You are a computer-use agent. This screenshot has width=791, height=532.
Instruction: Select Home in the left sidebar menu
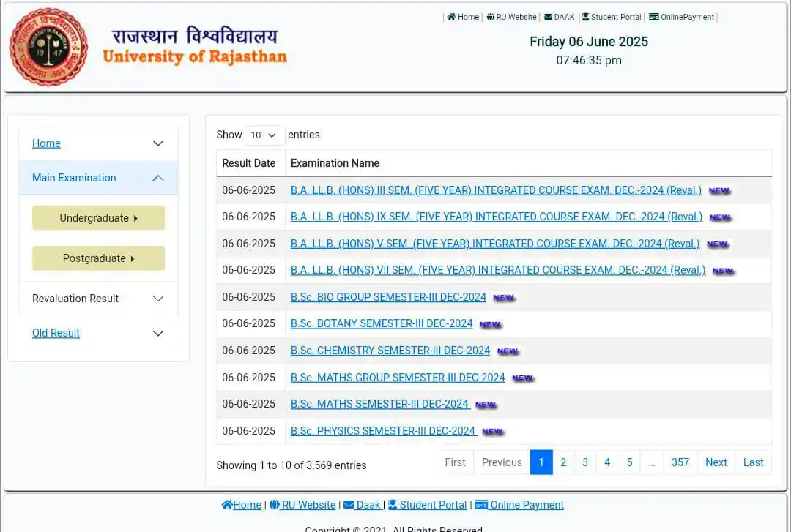(x=46, y=143)
